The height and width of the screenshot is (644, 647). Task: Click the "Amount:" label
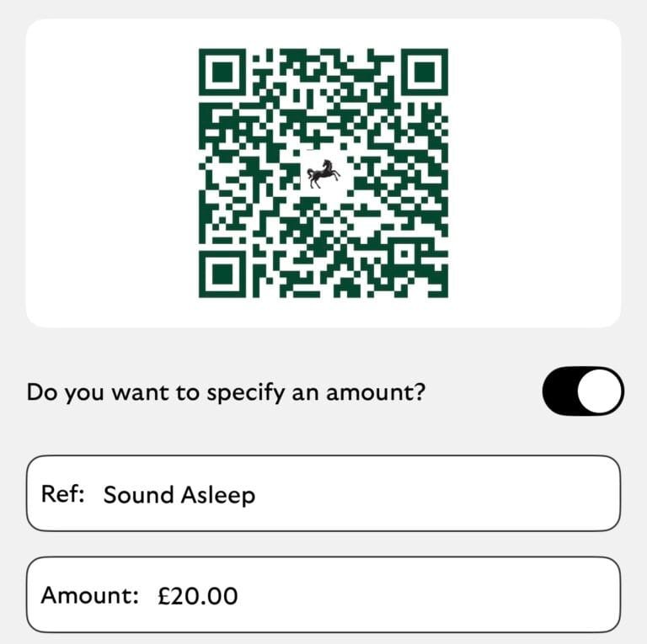pyautogui.click(x=89, y=596)
